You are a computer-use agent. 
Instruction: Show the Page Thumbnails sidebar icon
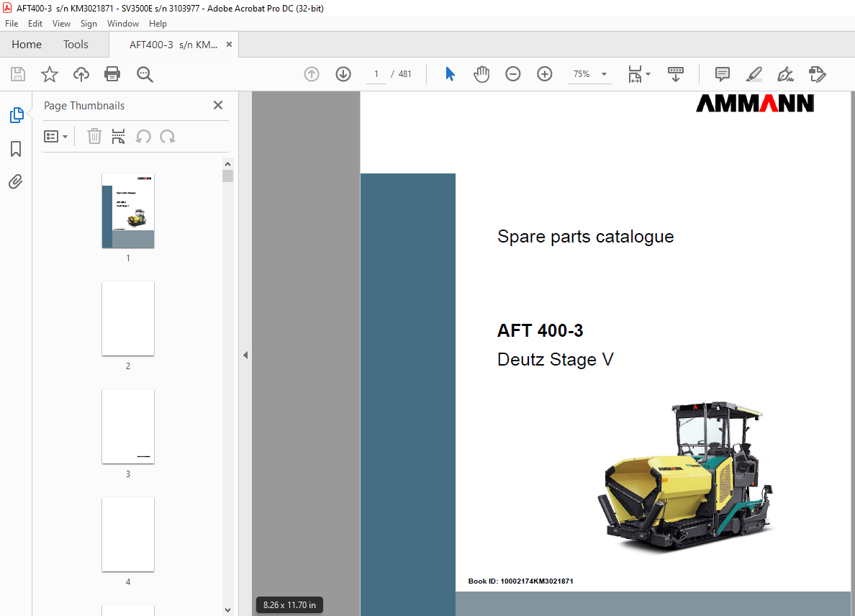click(17, 115)
